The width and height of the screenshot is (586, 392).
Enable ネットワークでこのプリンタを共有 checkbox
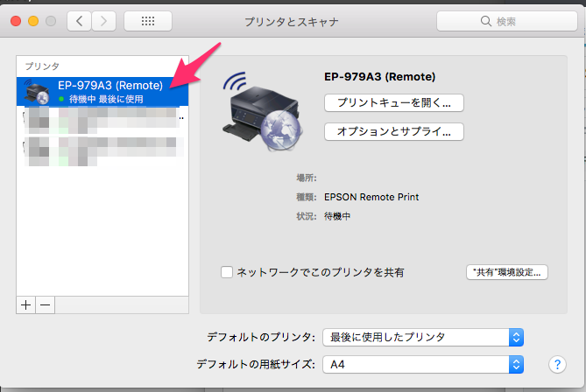pos(227,272)
